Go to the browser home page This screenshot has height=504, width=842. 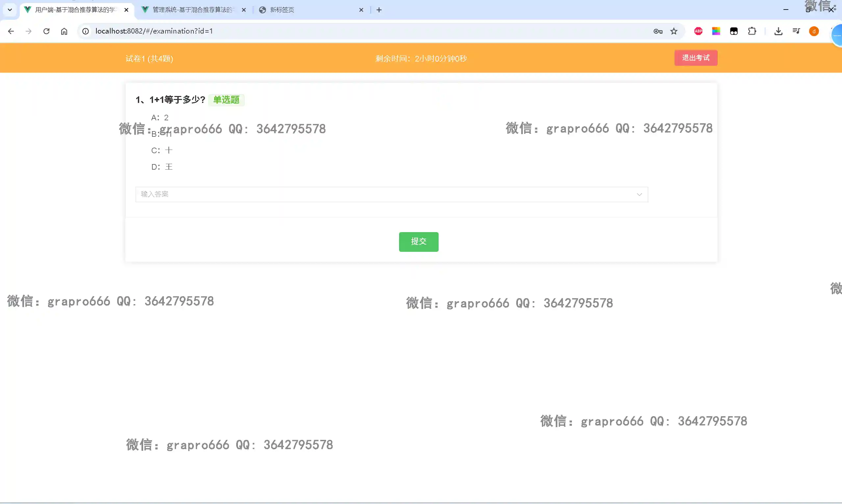pos(64,31)
